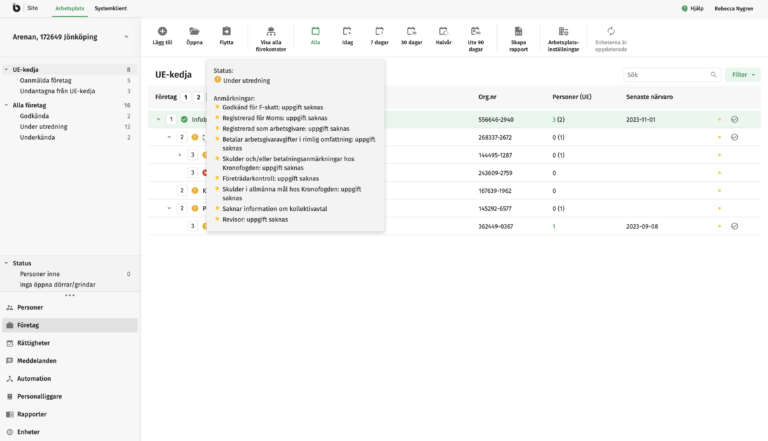
Task: Click the Sök search field
Action: 666,75
